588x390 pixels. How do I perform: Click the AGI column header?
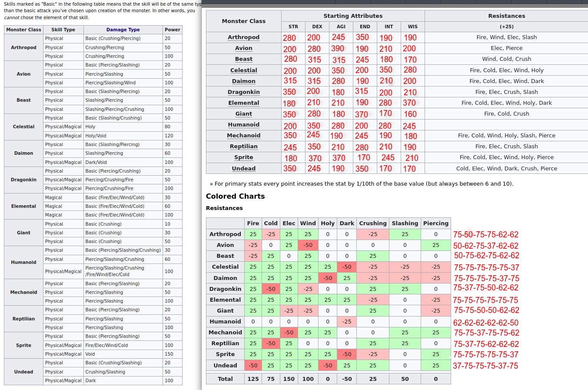pos(341,27)
